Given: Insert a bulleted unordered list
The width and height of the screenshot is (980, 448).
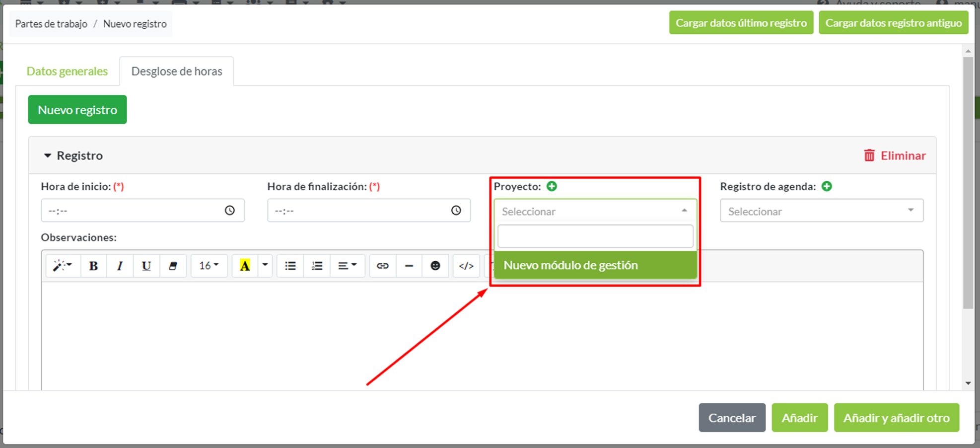Looking at the screenshot, I should [290, 266].
